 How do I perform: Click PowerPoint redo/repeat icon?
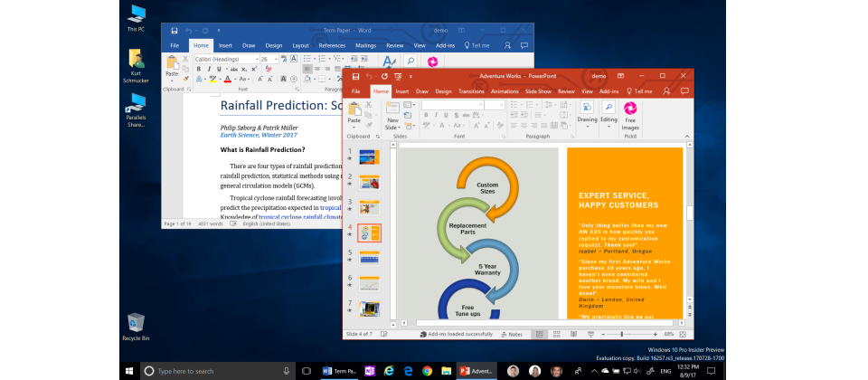tap(384, 76)
